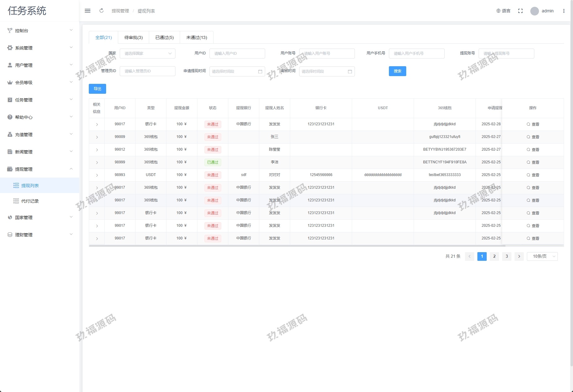
Task: Click the table horizontal scrollbar
Action: tap(297, 246)
